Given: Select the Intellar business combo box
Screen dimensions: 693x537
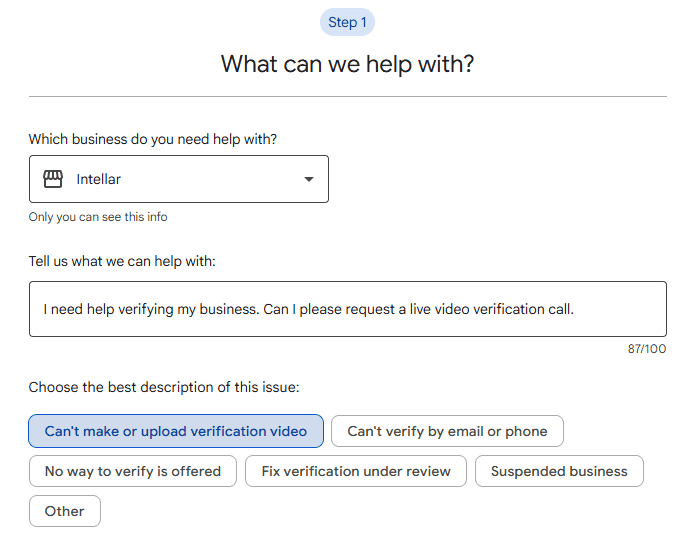Looking at the screenshot, I should pos(179,179).
